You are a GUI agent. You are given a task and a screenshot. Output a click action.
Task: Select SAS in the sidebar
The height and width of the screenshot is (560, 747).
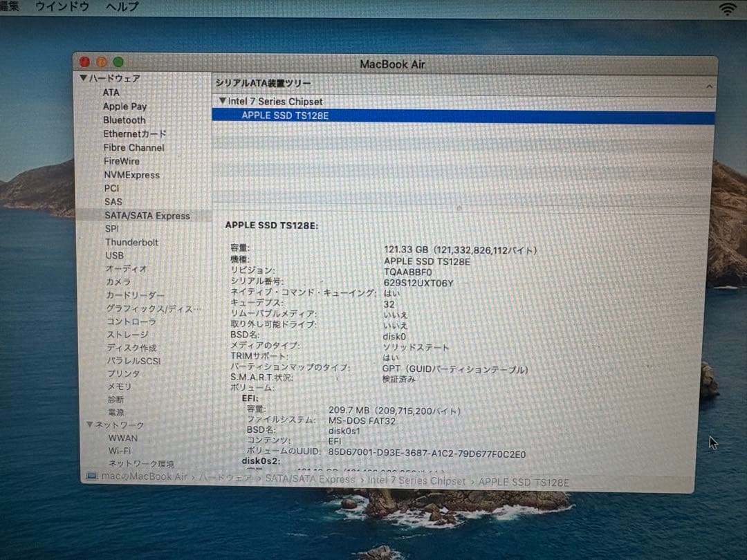point(113,201)
